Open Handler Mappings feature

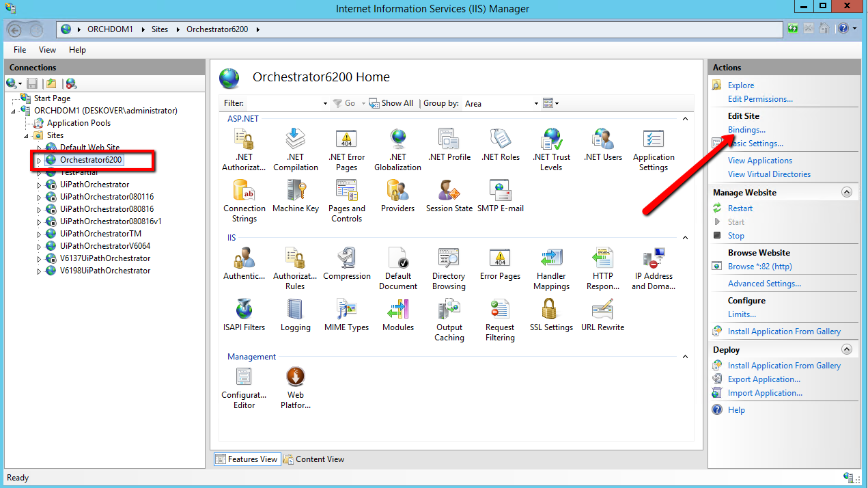click(x=551, y=269)
